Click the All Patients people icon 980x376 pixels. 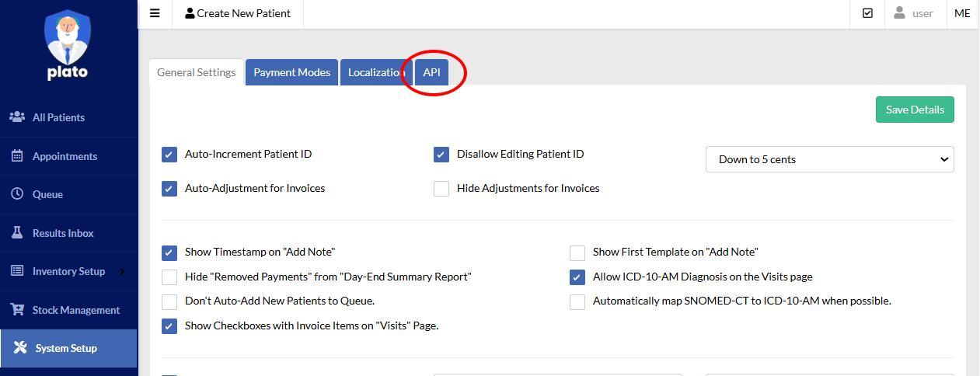click(x=17, y=117)
